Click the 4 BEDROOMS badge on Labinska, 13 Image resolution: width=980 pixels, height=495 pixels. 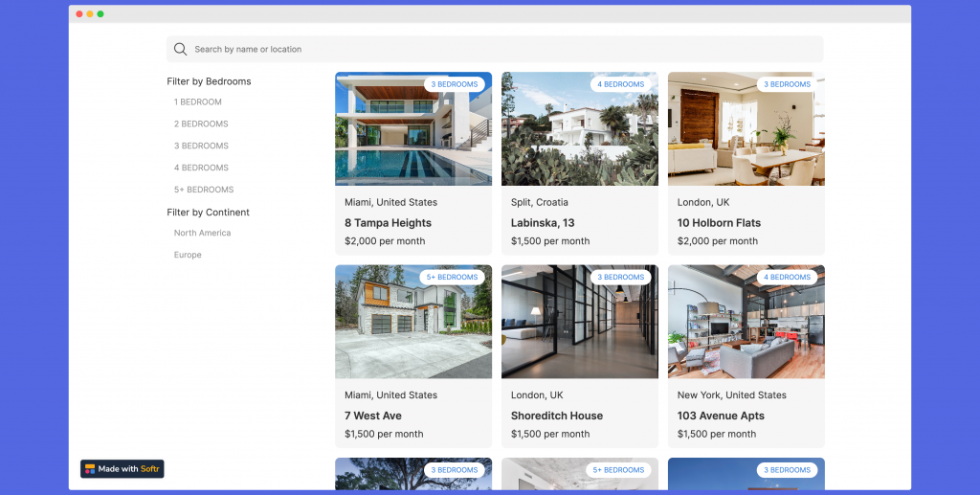[x=620, y=84]
